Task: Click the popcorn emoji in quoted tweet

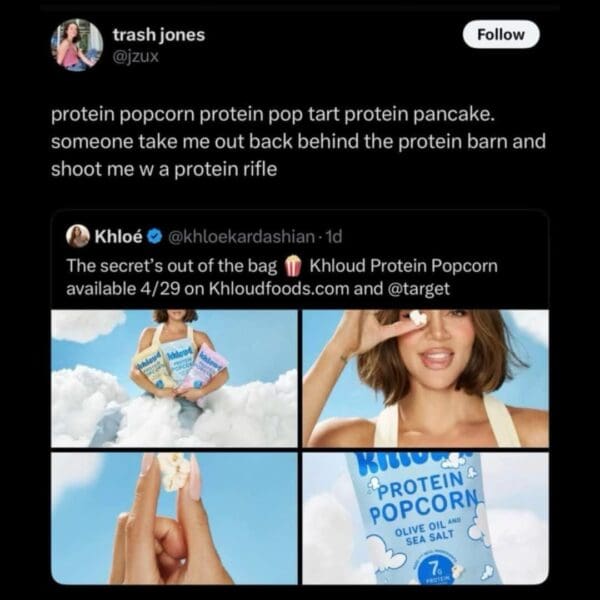Action: point(293,266)
